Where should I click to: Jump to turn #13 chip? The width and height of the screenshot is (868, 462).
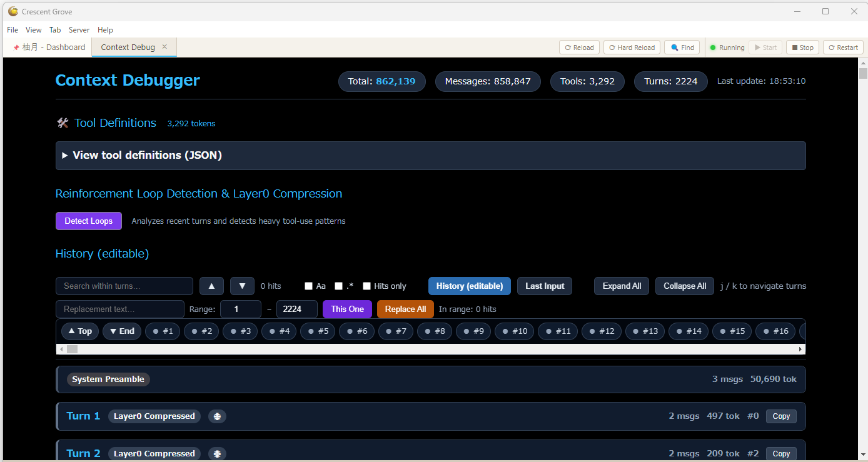coord(645,331)
